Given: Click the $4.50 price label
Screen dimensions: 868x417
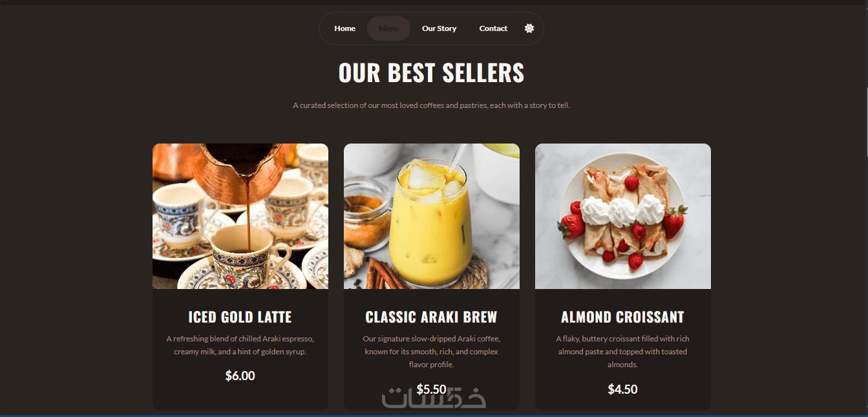Looking at the screenshot, I should pyautogui.click(x=623, y=389).
